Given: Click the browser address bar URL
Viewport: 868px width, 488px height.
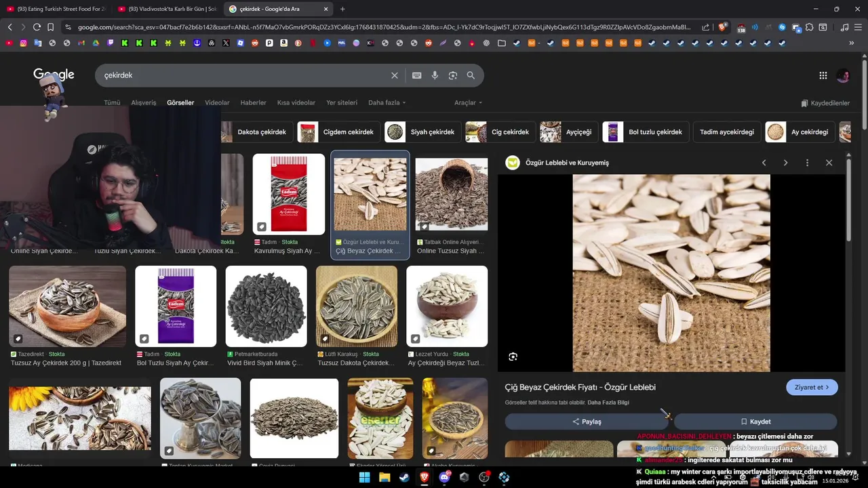Looking at the screenshot, I should pos(383,27).
